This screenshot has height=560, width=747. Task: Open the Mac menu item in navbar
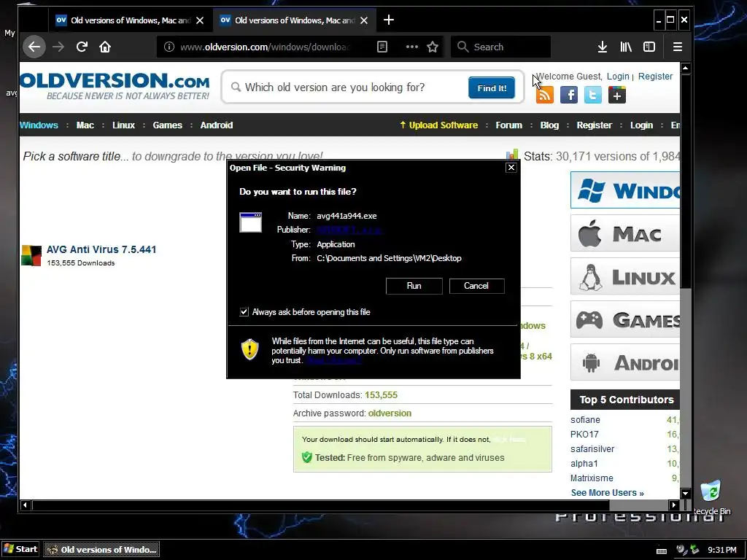pos(85,125)
